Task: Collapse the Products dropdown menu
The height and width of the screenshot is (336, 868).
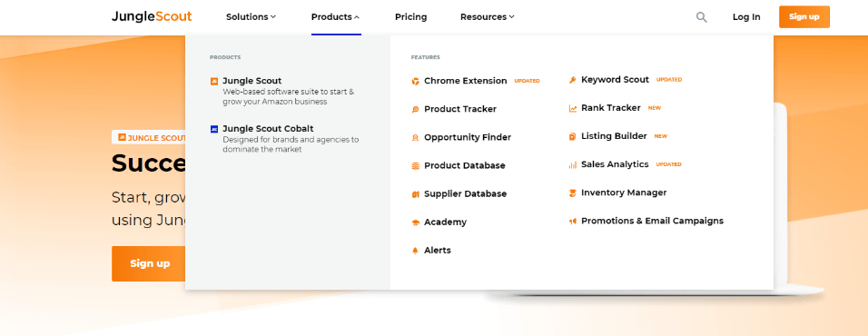Action: click(x=335, y=17)
